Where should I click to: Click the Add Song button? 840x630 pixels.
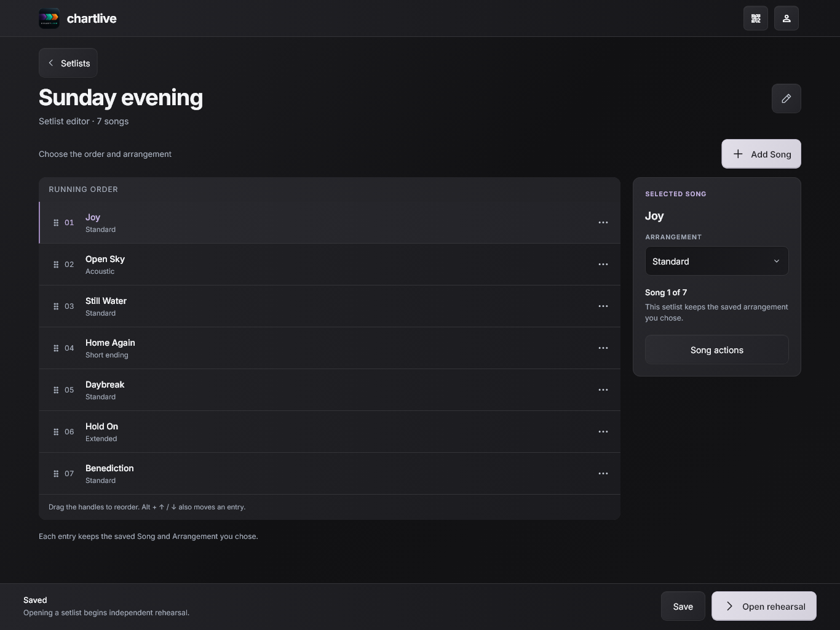tap(761, 154)
